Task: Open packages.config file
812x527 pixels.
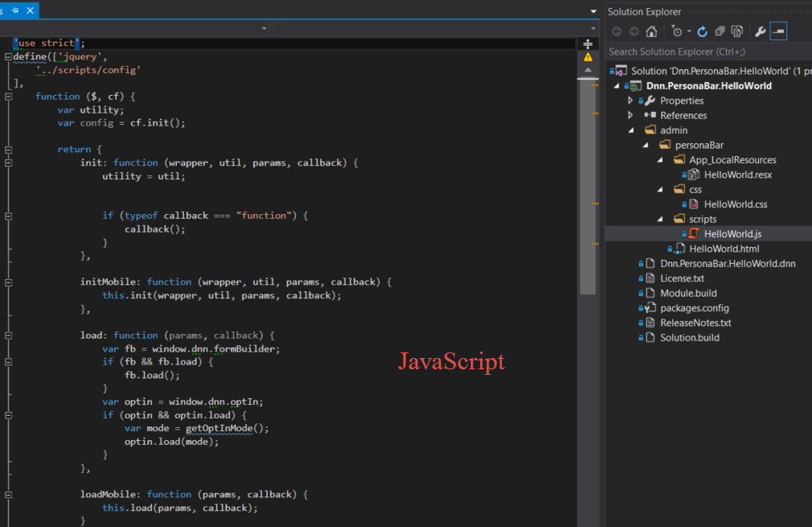Action: point(695,308)
